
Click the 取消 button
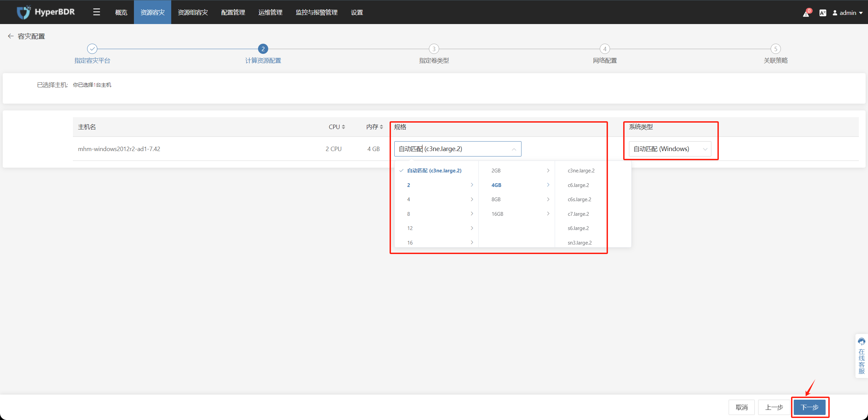pos(742,407)
